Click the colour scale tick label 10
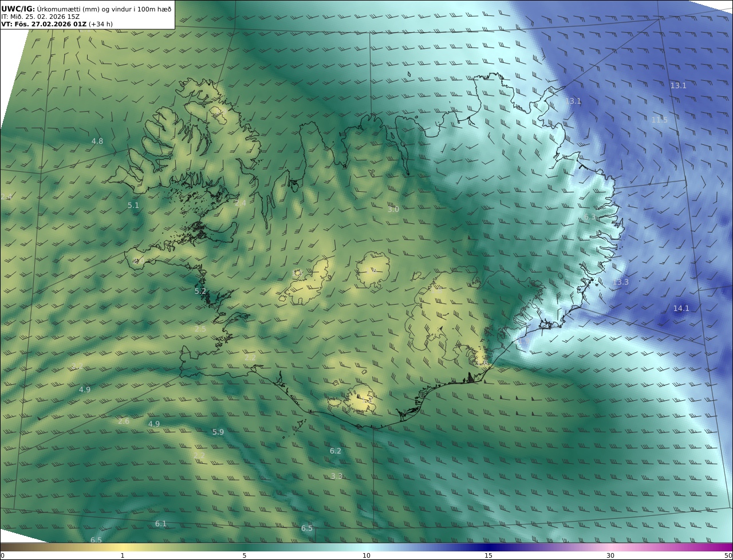Viewport: 733px width, 560px height. [x=366, y=555]
